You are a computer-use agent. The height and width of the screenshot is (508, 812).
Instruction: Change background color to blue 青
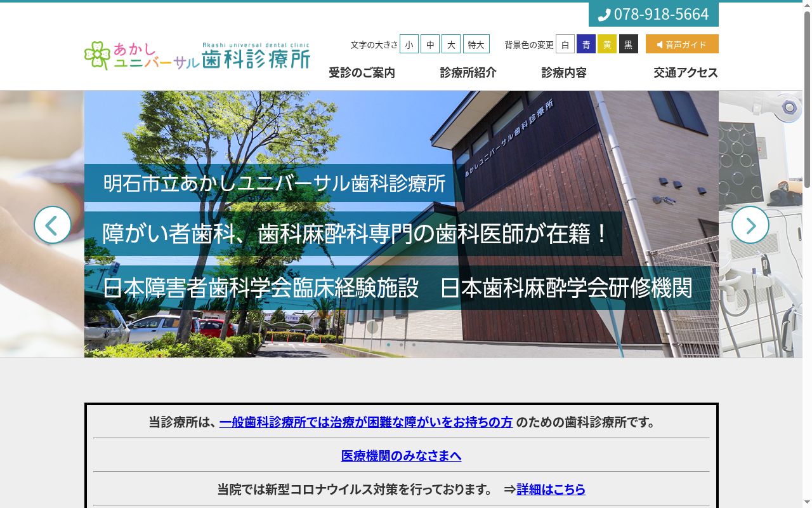[x=586, y=44]
